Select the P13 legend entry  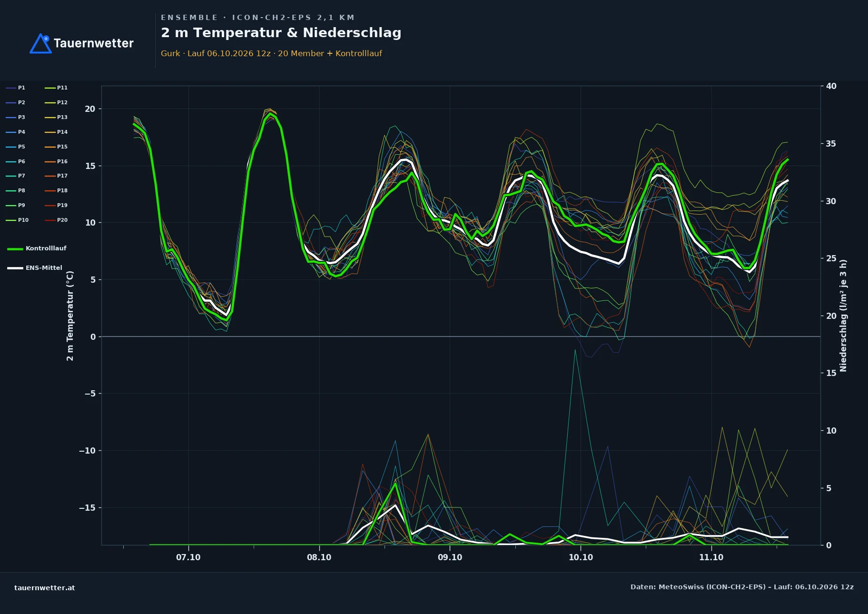tap(56, 117)
